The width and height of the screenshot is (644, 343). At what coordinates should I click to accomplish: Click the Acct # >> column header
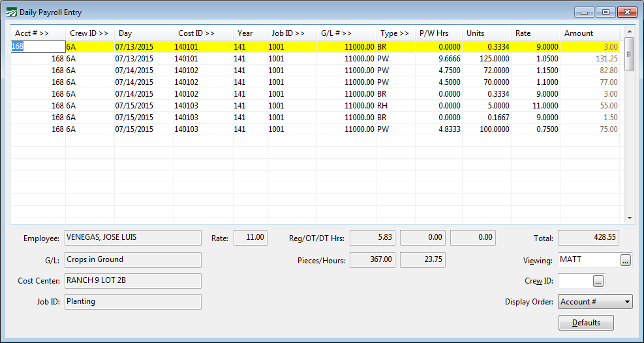(38, 33)
